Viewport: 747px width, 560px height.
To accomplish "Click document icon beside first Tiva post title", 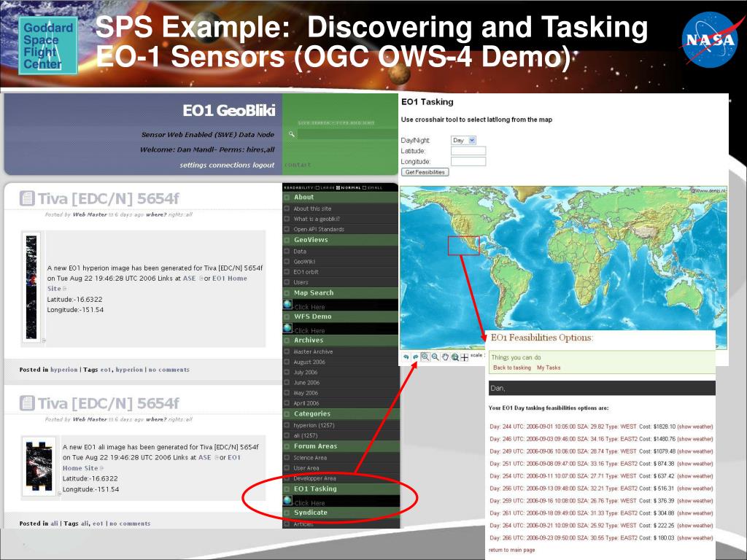I will pos(27,198).
